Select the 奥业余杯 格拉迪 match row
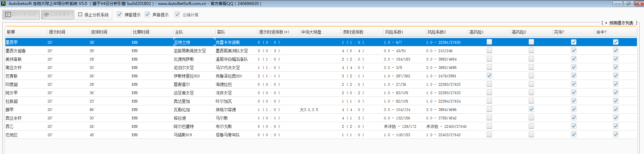644x154 pixels. 180,118
